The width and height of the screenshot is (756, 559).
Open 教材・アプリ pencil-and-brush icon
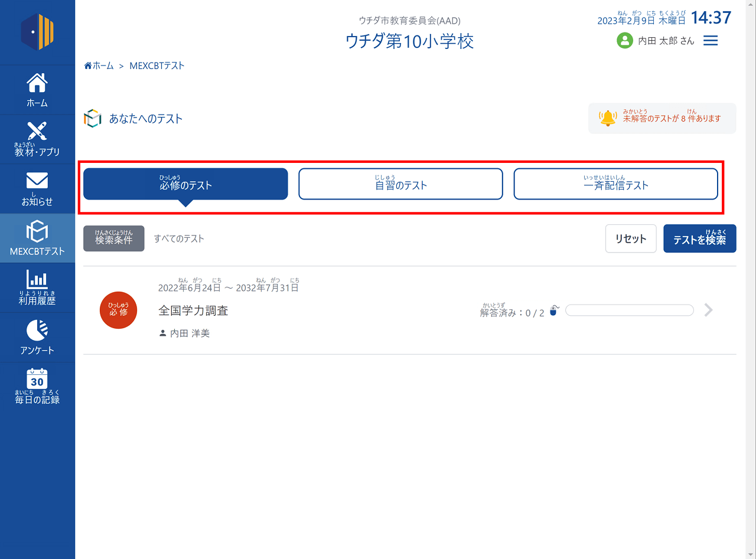click(37, 131)
